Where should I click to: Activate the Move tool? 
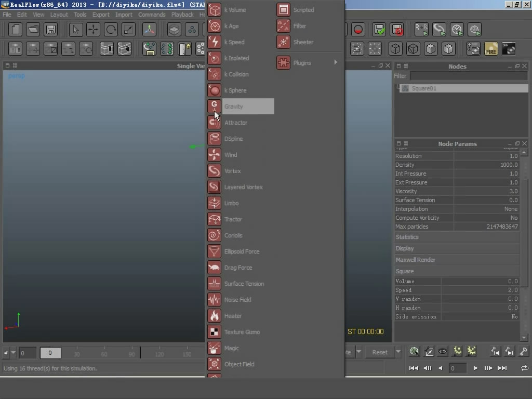click(x=94, y=30)
